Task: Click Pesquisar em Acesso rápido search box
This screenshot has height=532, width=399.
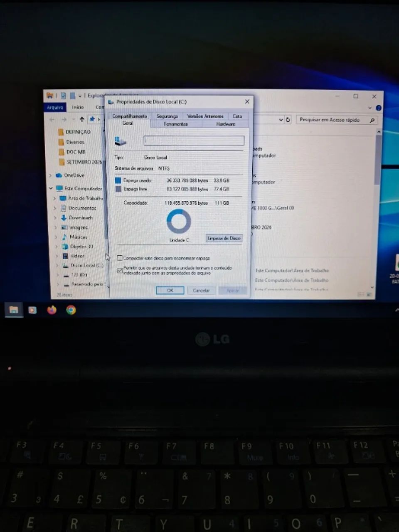Action: coord(337,120)
